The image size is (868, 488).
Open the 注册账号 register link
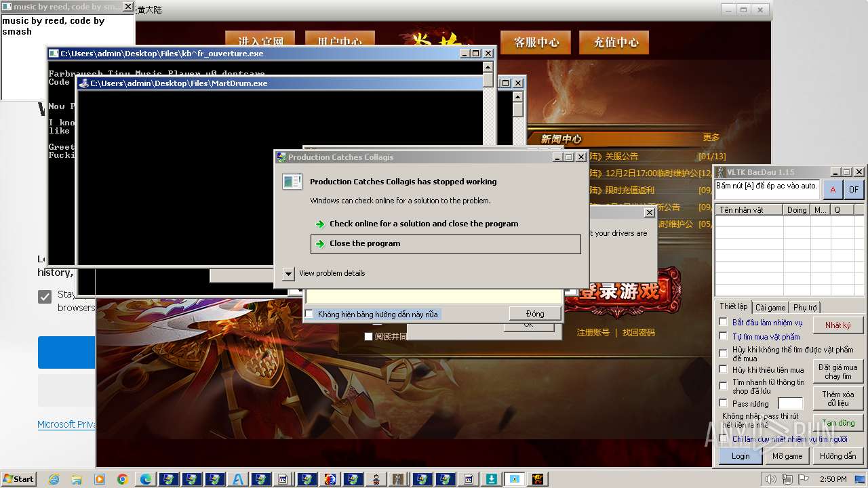point(593,333)
